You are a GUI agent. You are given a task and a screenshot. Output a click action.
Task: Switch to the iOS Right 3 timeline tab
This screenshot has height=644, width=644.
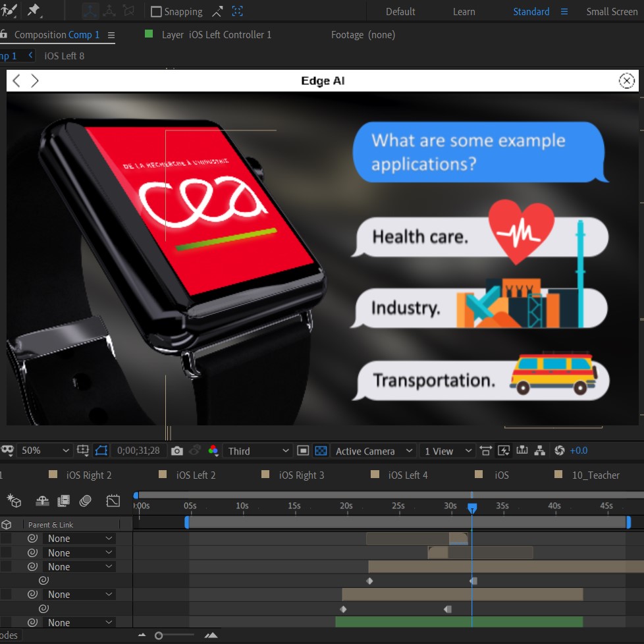pos(302,475)
